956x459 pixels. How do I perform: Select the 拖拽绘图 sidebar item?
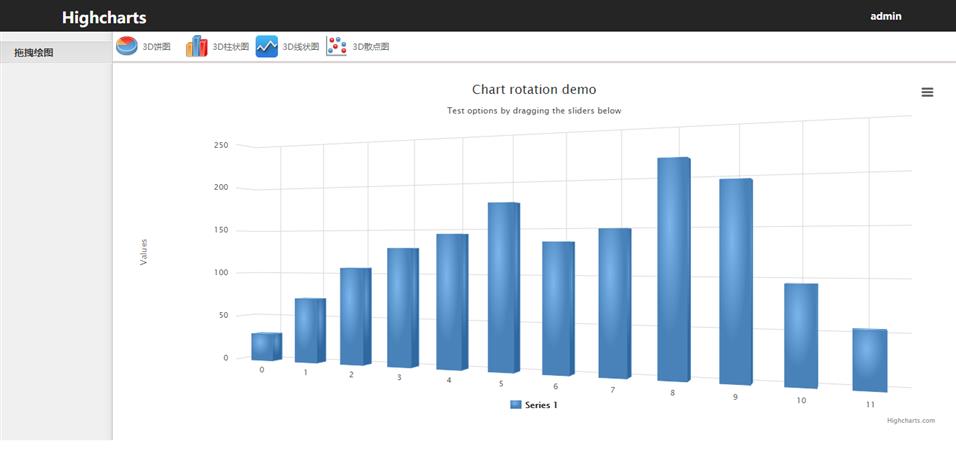pos(34,52)
